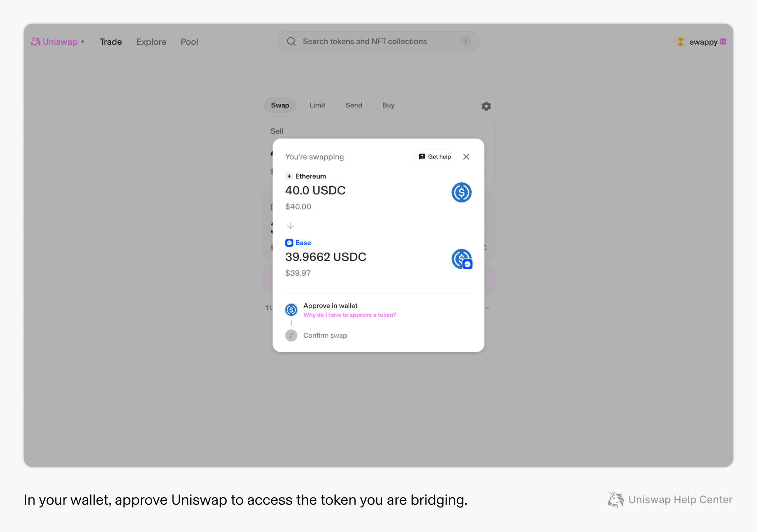Open the Trade menu
The width and height of the screenshot is (757, 532).
(111, 42)
